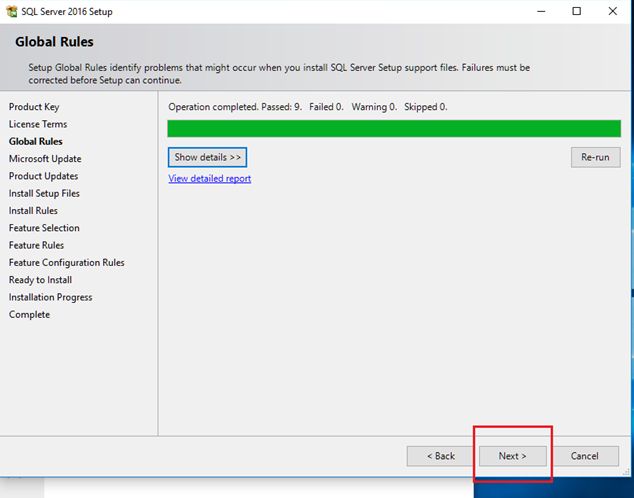The width and height of the screenshot is (634, 498).
Task: Close the SQL Server 2016 Setup window
Action: [x=613, y=11]
